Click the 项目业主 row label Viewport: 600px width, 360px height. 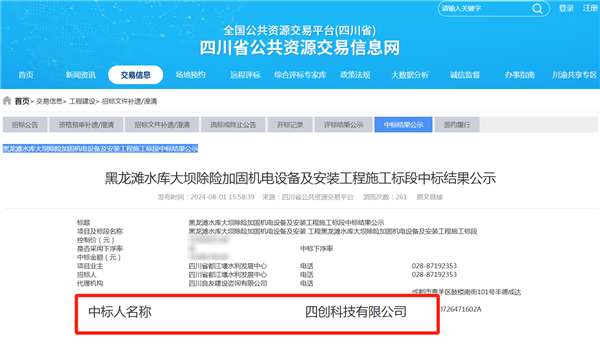[x=90, y=266]
